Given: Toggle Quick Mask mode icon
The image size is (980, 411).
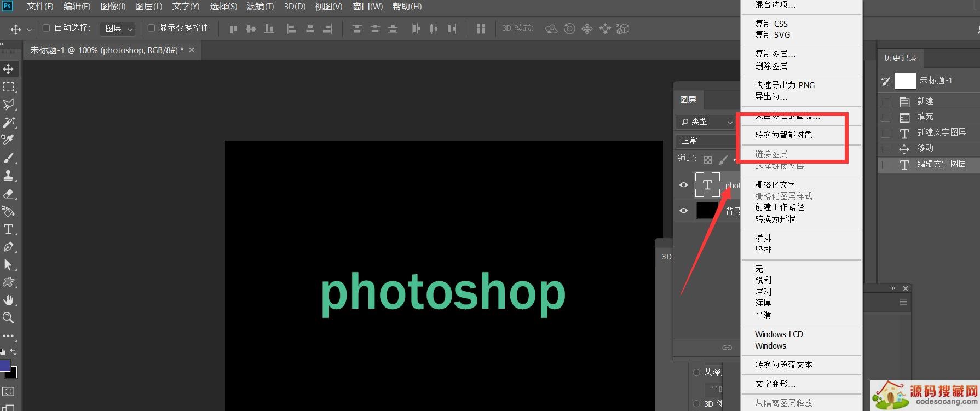Looking at the screenshot, I should click(9, 392).
